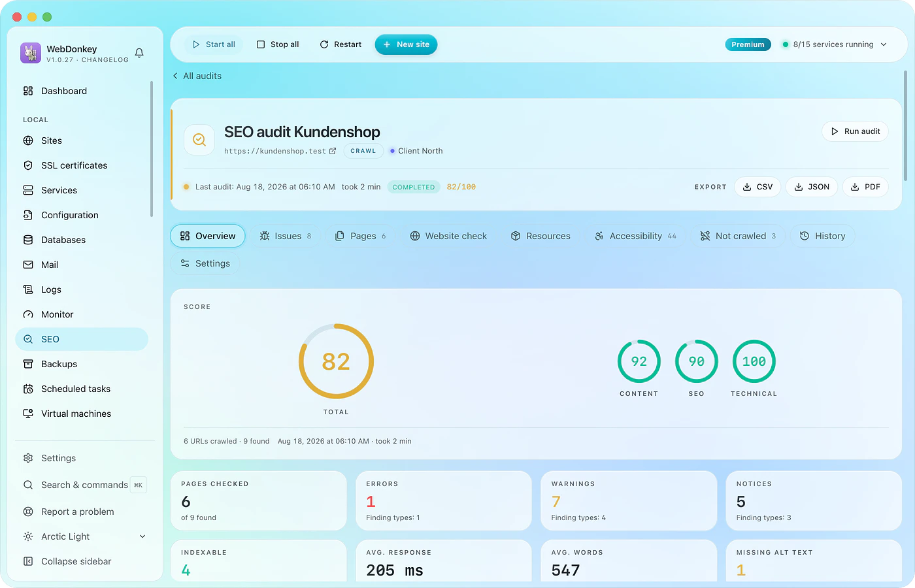This screenshot has width=915, height=588.
Task: Open the Errors summary card
Action: [444, 501]
